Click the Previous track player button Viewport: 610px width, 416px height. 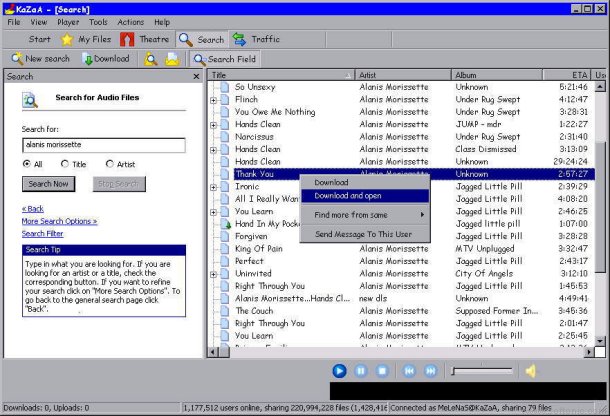coord(409,371)
